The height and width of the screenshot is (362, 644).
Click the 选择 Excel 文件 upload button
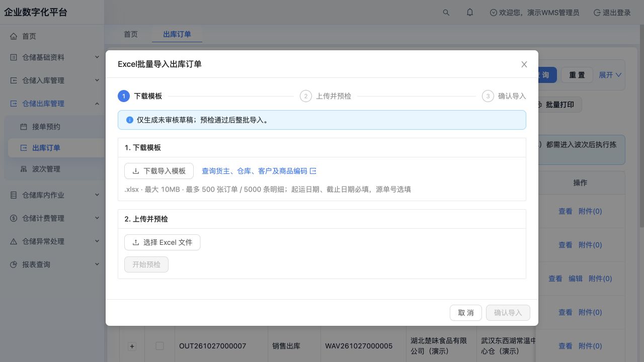pos(162,242)
